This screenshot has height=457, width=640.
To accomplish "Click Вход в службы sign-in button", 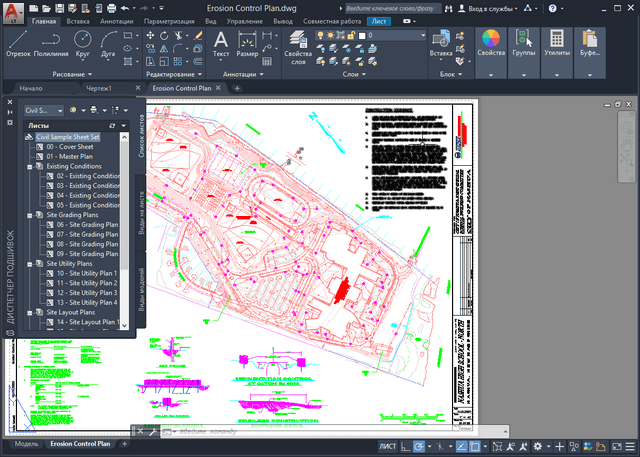I will 491,7.
